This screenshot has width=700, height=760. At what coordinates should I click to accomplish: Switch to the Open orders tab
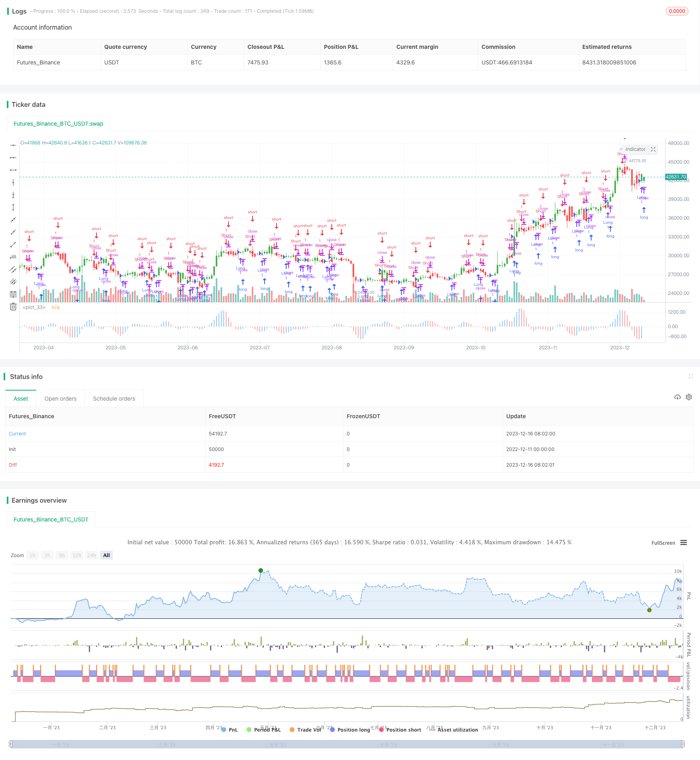pyautogui.click(x=60, y=399)
